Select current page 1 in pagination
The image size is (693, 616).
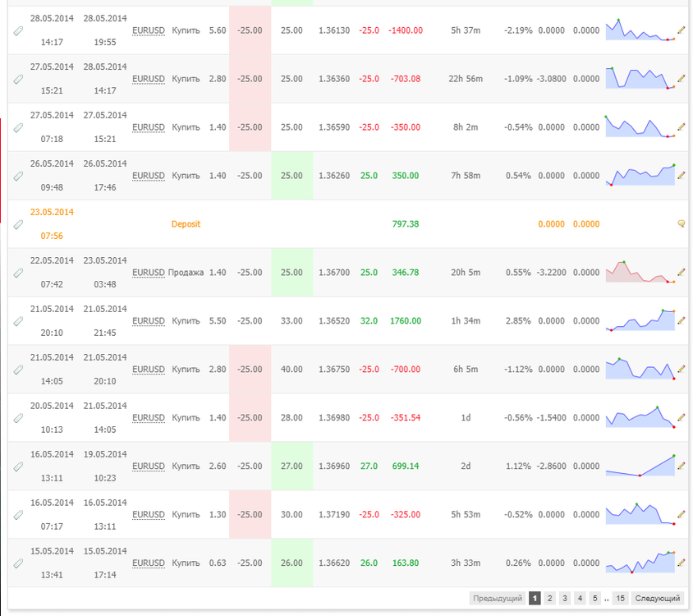(535, 598)
